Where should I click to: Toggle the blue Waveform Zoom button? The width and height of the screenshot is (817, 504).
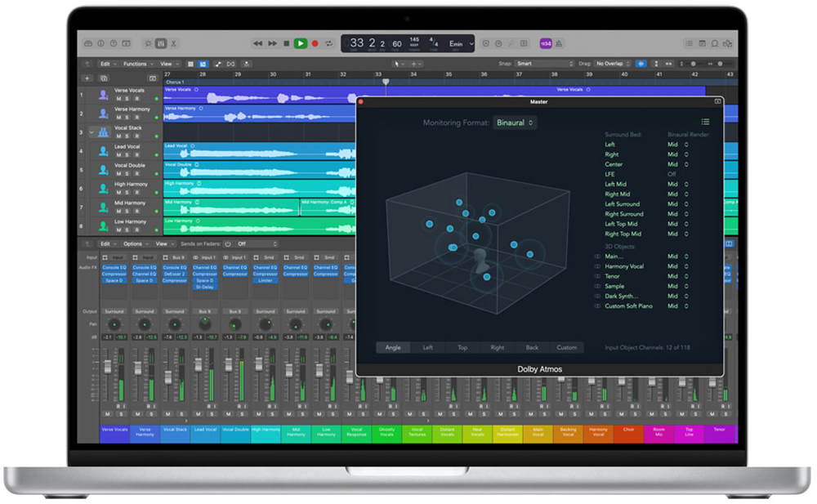point(641,64)
